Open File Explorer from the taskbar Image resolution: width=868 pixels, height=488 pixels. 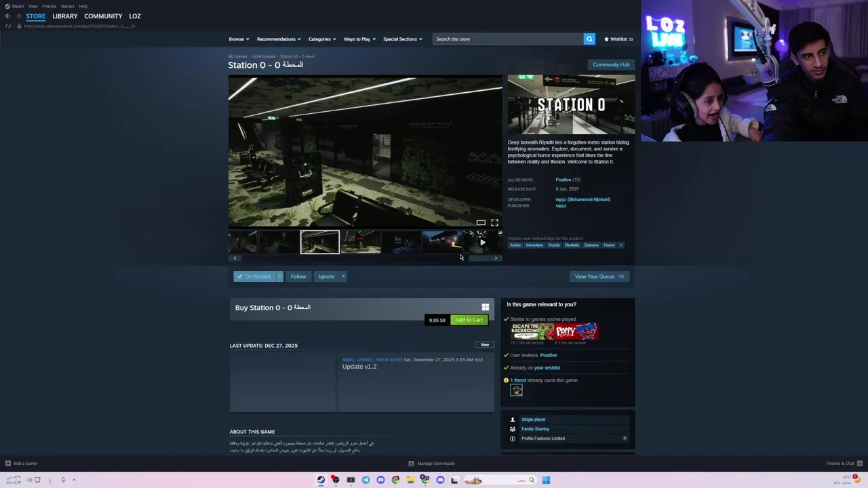pyautogui.click(x=410, y=480)
